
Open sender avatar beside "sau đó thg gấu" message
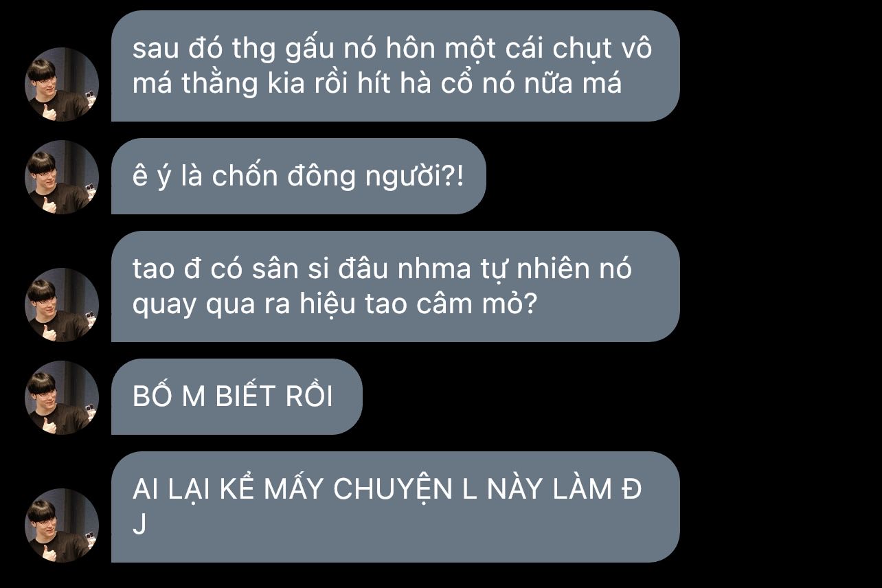(62, 84)
